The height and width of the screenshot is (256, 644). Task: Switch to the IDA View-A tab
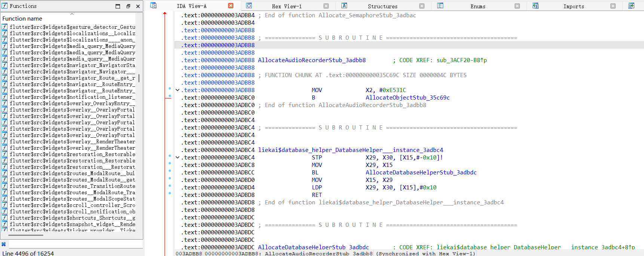tap(191, 6)
